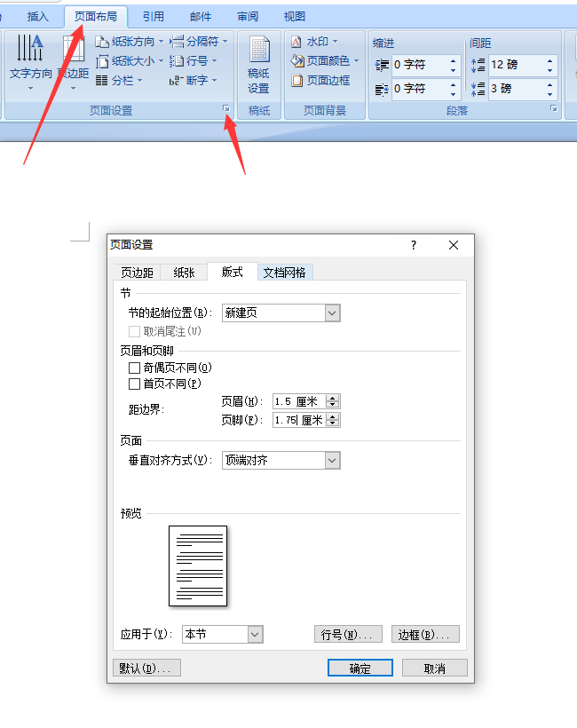The height and width of the screenshot is (728, 577).
Task: Click the spacing before icon
Action: (x=478, y=65)
